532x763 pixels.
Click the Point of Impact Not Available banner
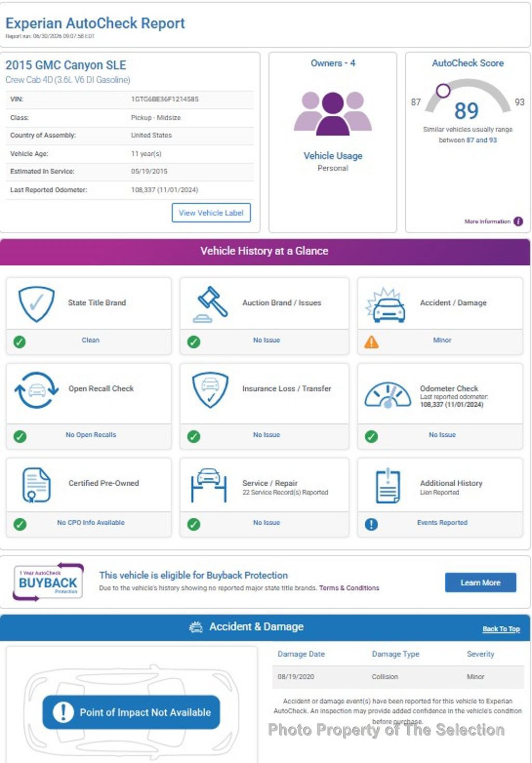(131, 712)
